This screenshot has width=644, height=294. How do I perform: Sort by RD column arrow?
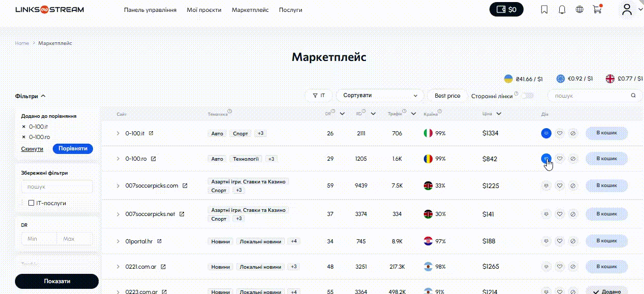click(x=374, y=114)
